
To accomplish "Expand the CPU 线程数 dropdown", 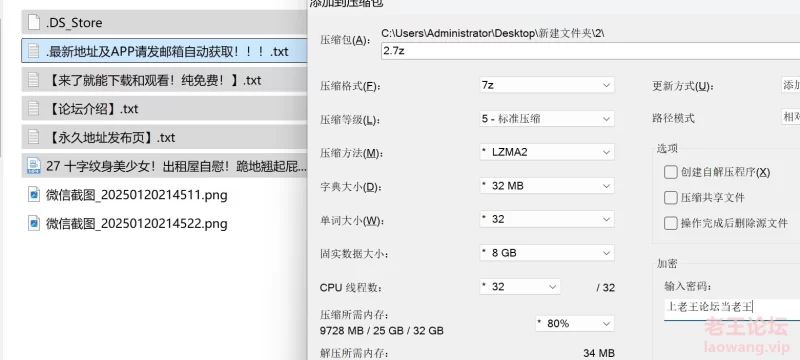I will 520,287.
